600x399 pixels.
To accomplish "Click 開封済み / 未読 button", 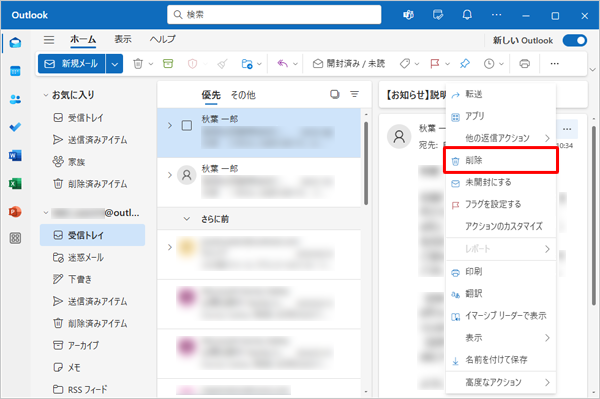I will [349, 64].
